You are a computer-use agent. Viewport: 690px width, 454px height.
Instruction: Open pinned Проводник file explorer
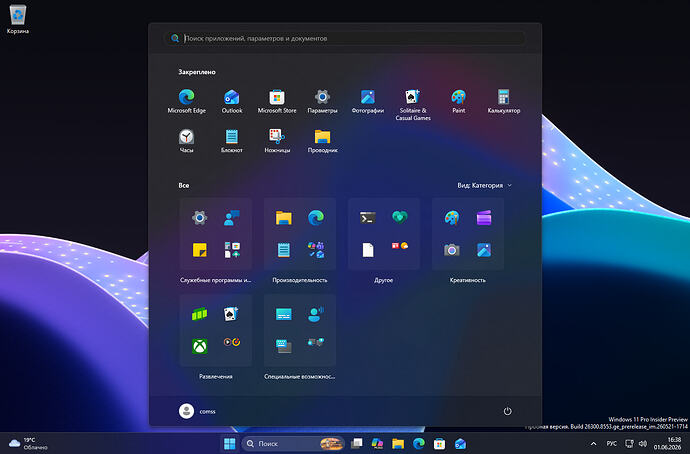coord(322,141)
